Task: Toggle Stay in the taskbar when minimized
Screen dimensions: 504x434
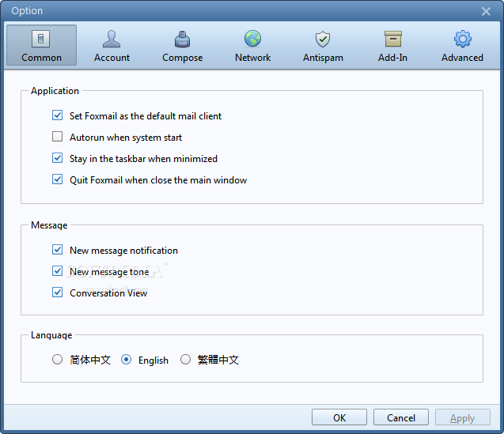Action: [58, 158]
